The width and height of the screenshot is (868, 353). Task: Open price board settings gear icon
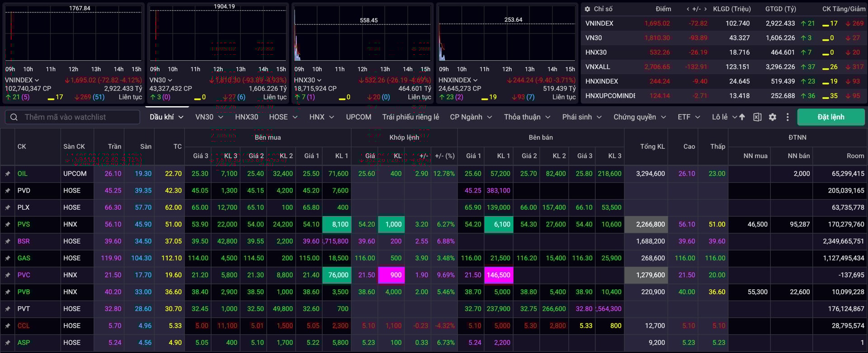tap(773, 117)
